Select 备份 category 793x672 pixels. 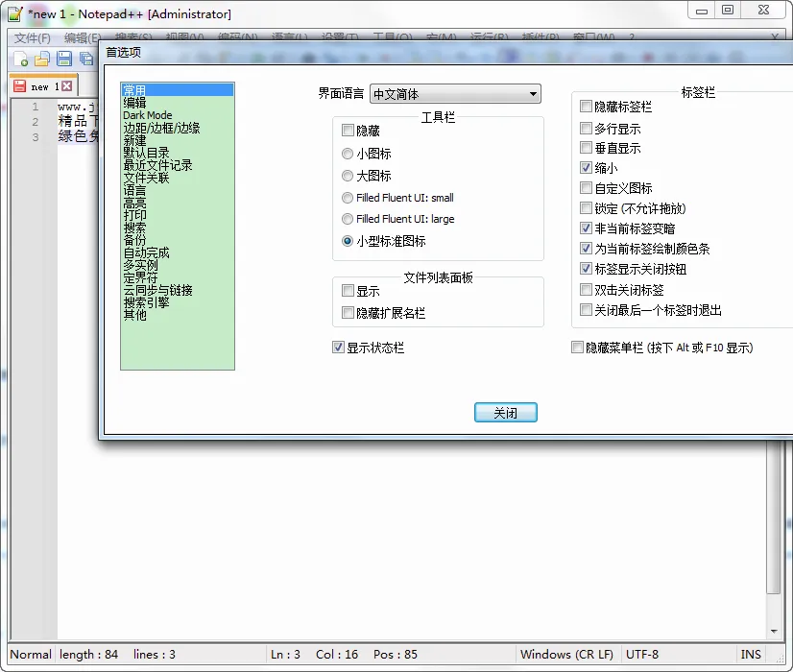pos(178,240)
